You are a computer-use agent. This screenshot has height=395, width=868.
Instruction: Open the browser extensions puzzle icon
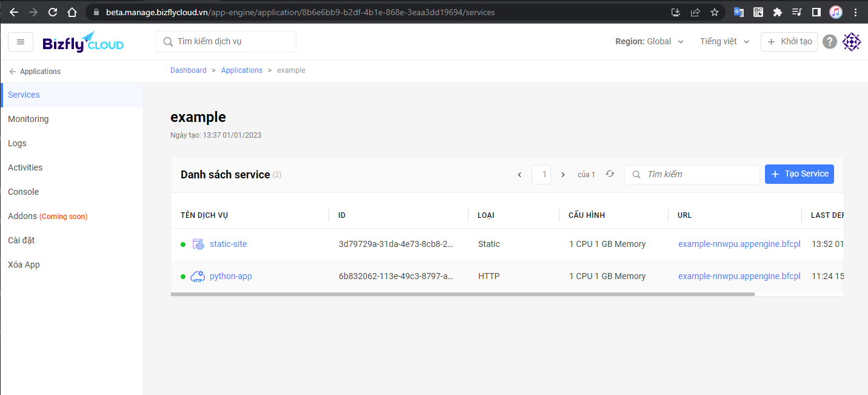pyautogui.click(x=778, y=12)
